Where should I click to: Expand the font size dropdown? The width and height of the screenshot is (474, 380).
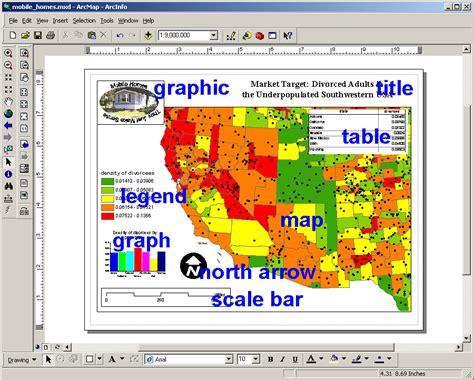tap(256, 359)
